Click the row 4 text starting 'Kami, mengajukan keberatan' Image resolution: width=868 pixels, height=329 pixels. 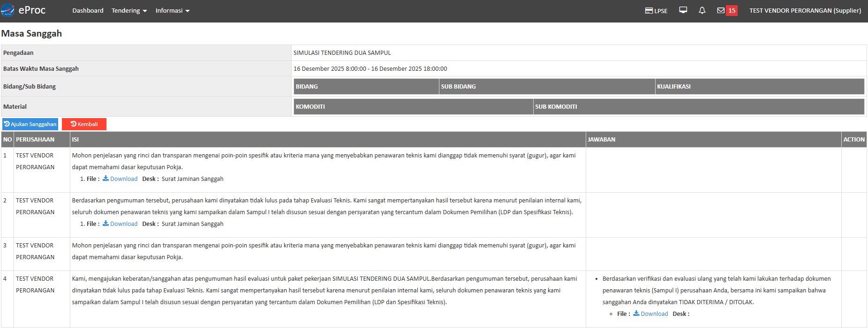[x=325, y=290]
